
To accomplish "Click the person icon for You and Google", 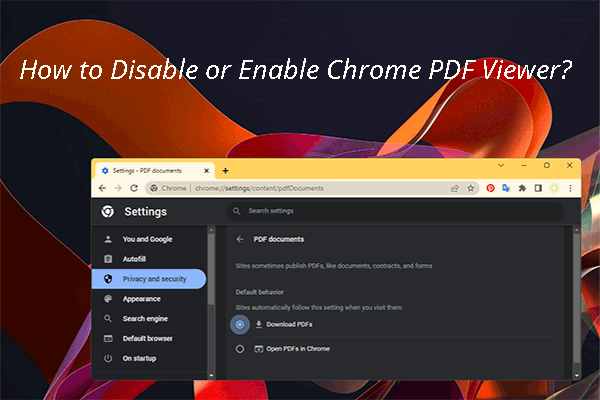I will (108, 239).
